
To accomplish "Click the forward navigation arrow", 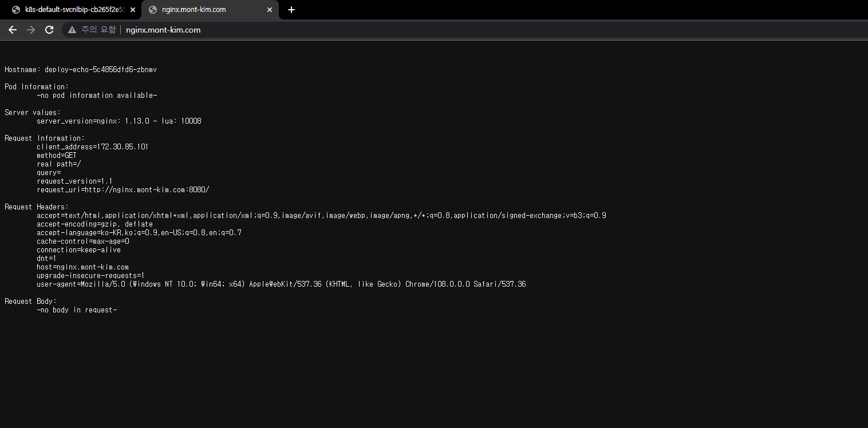I will tap(31, 30).
